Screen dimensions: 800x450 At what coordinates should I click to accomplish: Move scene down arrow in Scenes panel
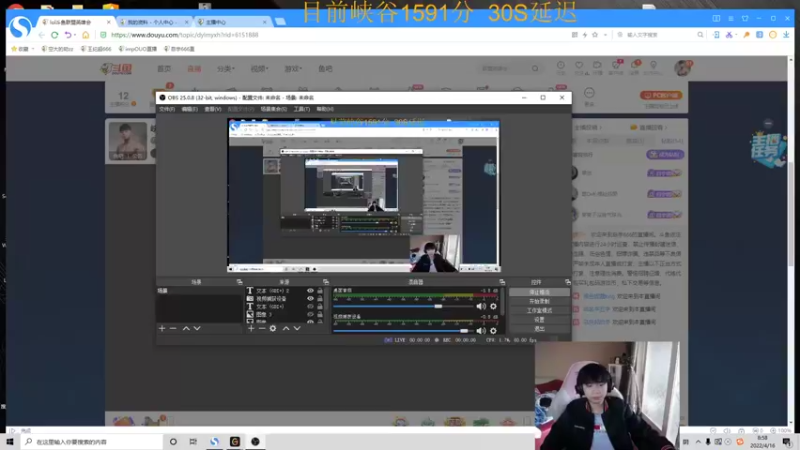pos(197,329)
